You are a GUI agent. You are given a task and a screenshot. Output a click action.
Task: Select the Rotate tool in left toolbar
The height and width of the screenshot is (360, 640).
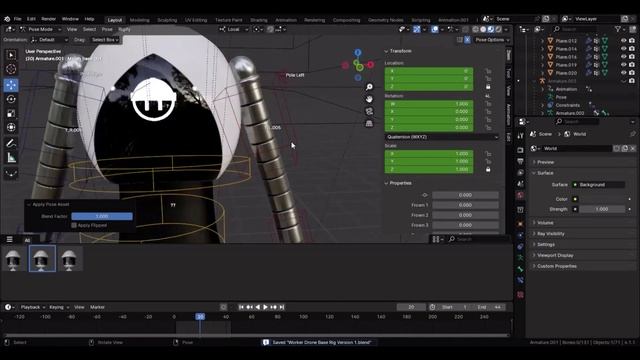pos(11,99)
